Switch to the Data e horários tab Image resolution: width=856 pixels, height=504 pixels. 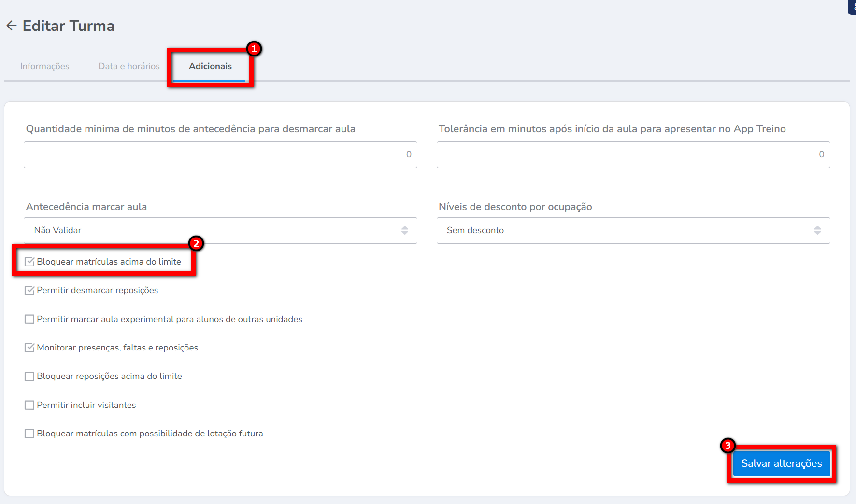(x=129, y=66)
